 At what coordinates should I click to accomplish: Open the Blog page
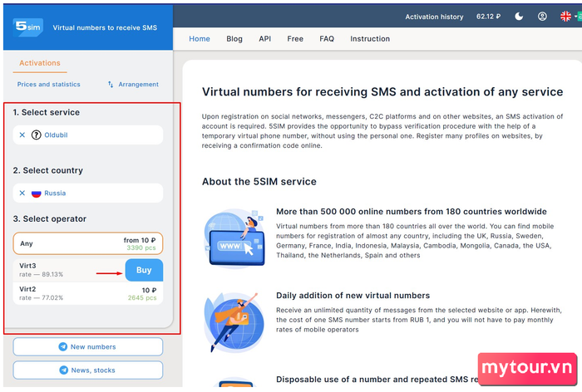(x=234, y=39)
